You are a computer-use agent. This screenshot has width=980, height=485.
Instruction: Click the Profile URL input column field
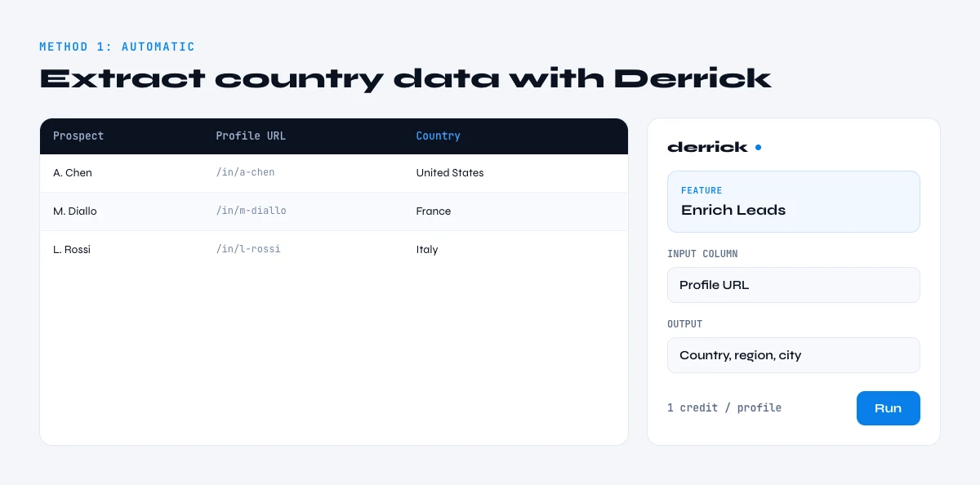pyautogui.click(x=794, y=285)
